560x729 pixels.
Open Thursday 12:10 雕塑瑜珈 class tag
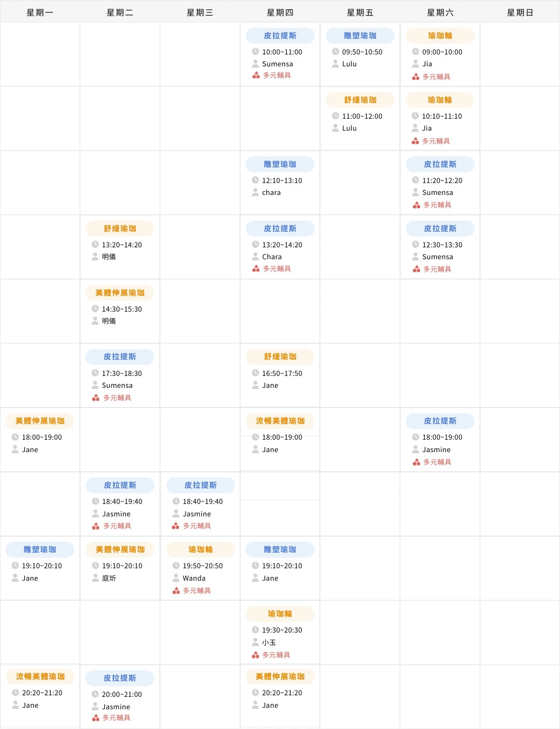click(x=280, y=164)
